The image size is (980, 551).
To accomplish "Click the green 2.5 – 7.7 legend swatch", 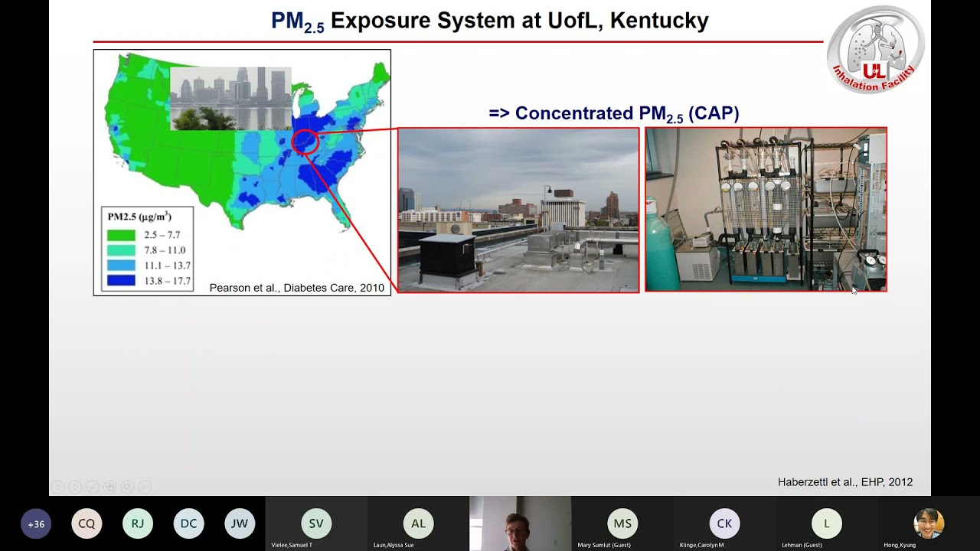I will (x=121, y=235).
